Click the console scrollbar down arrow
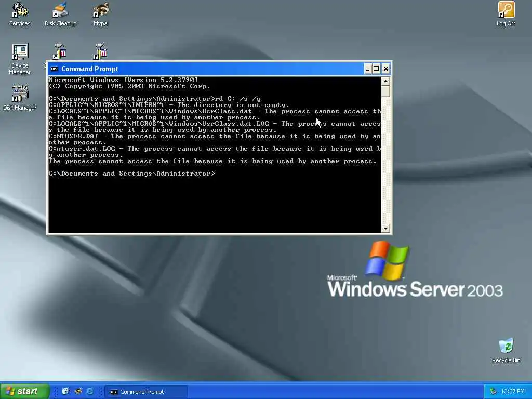This screenshot has width=532, height=399. point(385,229)
